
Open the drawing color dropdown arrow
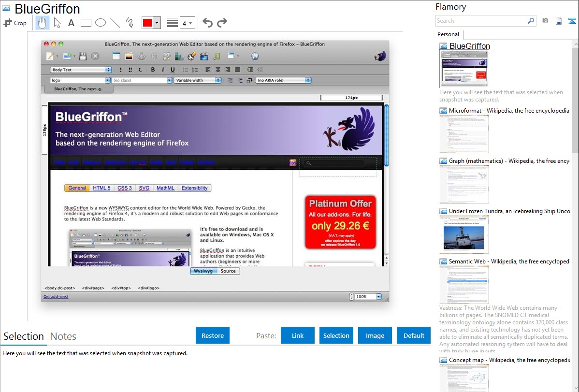(x=157, y=23)
